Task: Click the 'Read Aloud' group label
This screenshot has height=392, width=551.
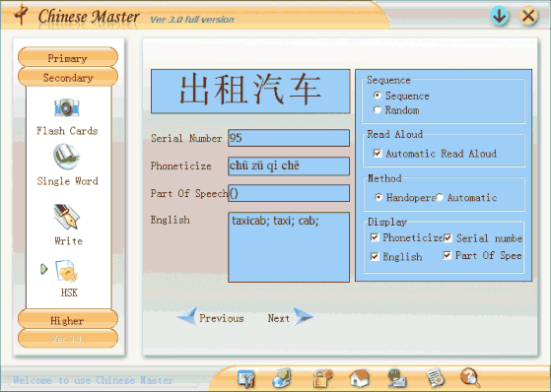Action: tap(394, 134)
